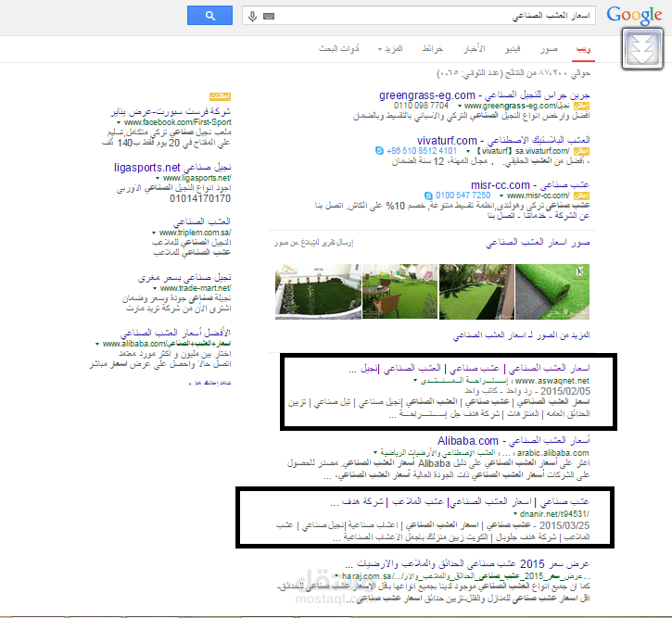Open صور اسعار العشب الصناعي images heading
Image resolution: width=672 pixels, height=618 pixels.
tap(538, 243)
